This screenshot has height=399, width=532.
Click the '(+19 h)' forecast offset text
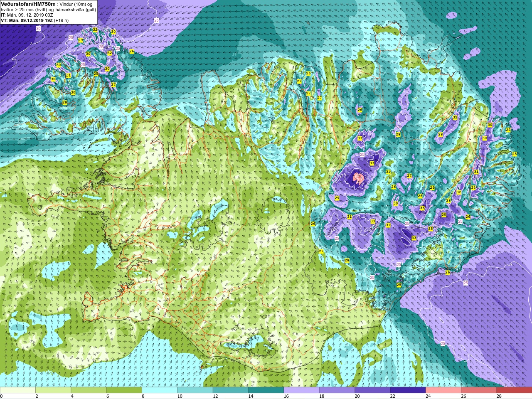pyautogui.click(x=61, y=20)
